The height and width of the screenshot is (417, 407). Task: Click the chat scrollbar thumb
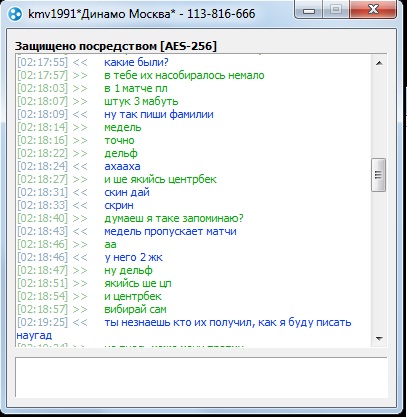click(379, 175)
